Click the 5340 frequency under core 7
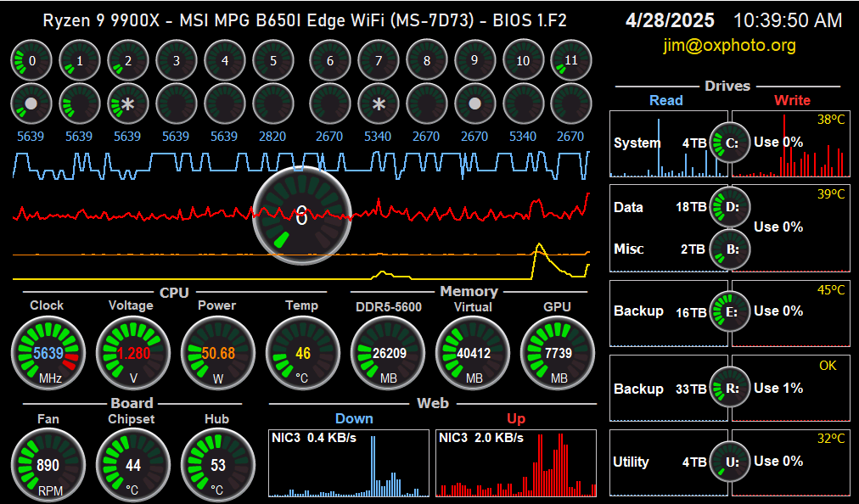This screenshot has height=504, width=859. 378,137
